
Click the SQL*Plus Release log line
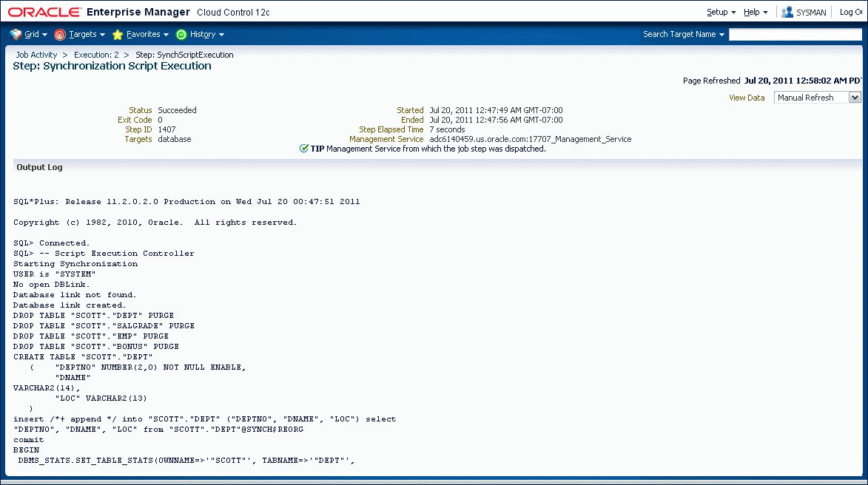point(186,201)
